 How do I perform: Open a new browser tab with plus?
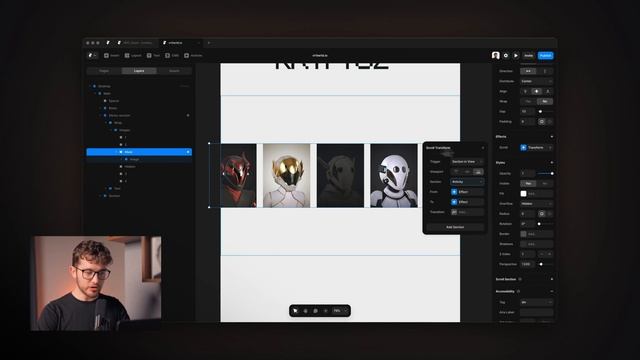[209, 42]
